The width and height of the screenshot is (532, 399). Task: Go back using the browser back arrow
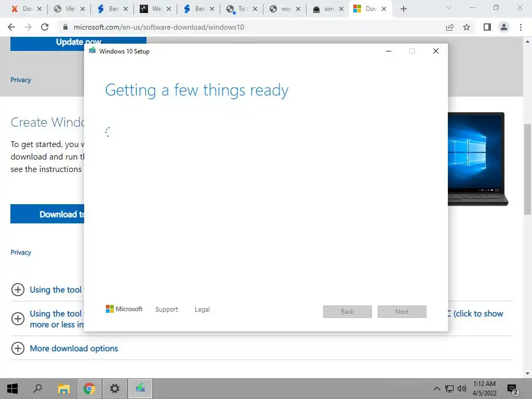click(x=11, y=27)
